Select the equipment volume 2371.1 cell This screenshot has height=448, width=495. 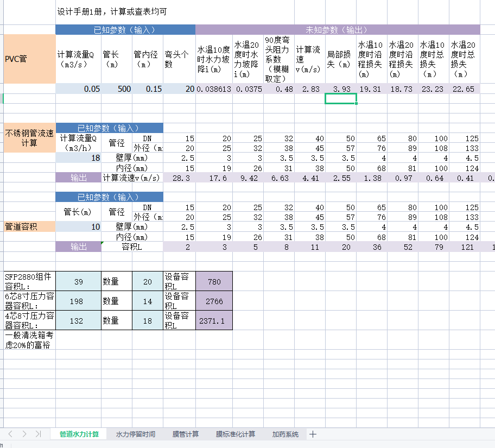pos(214,320)
